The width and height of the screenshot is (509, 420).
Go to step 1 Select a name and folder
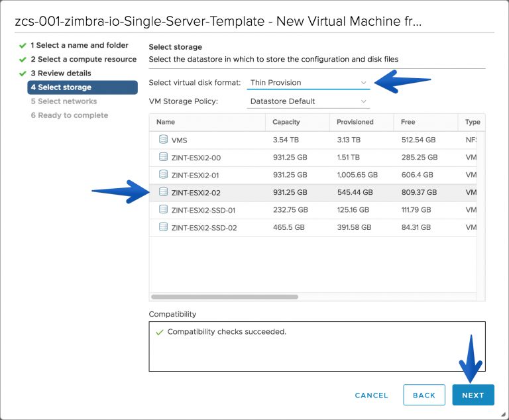[x=80, y=45]
